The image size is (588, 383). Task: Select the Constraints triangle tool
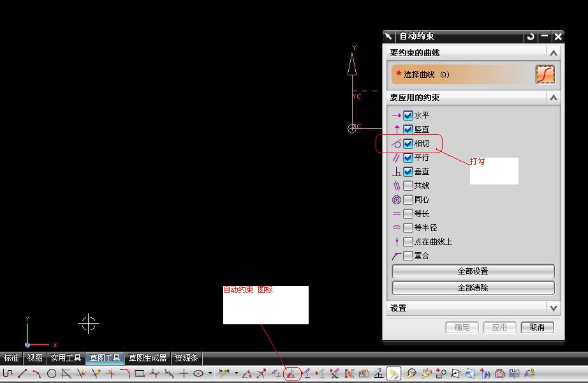(x=247, y=373)
